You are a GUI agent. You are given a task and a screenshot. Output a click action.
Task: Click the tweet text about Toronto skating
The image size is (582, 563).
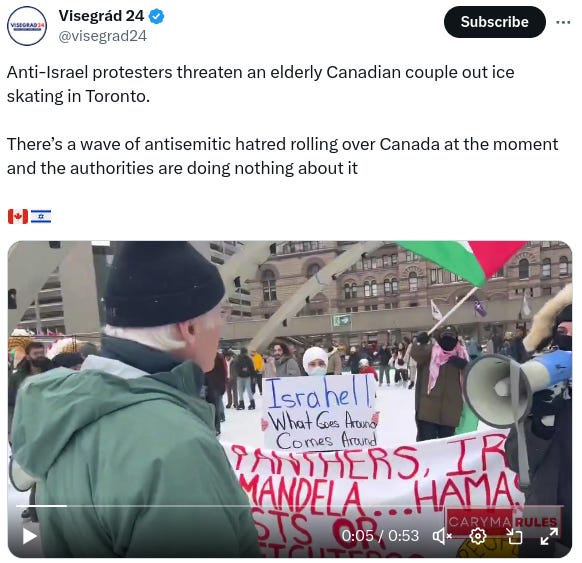[260, 84]
